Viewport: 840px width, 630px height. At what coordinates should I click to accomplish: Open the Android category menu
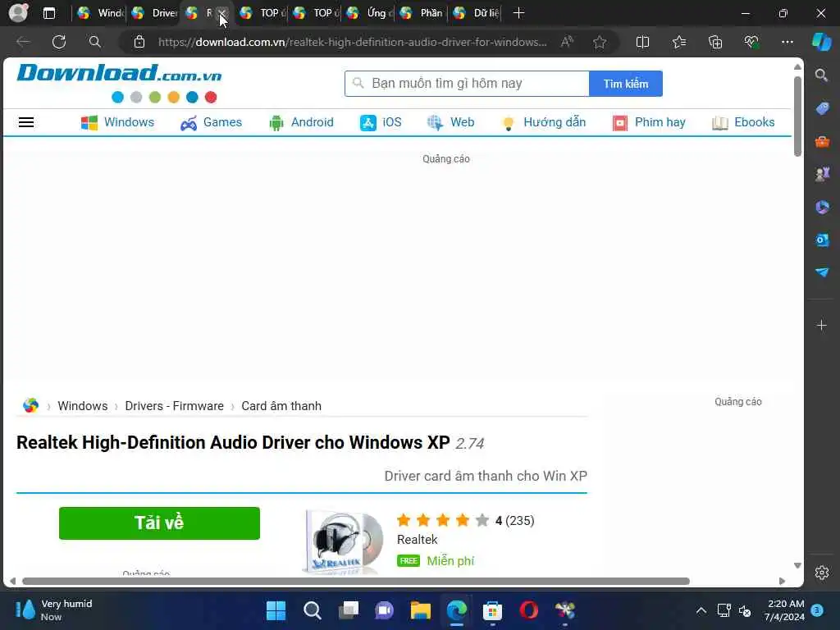point(301,122)
